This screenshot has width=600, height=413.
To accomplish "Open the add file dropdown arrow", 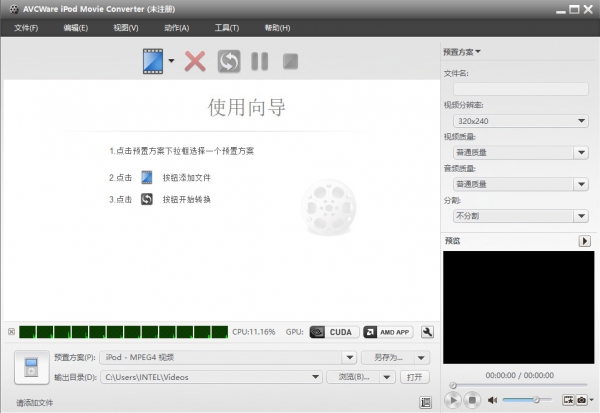I will click(171, 61).
